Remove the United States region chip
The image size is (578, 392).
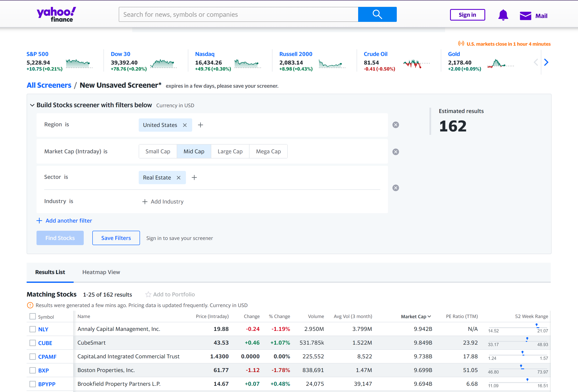coord(185,125)
